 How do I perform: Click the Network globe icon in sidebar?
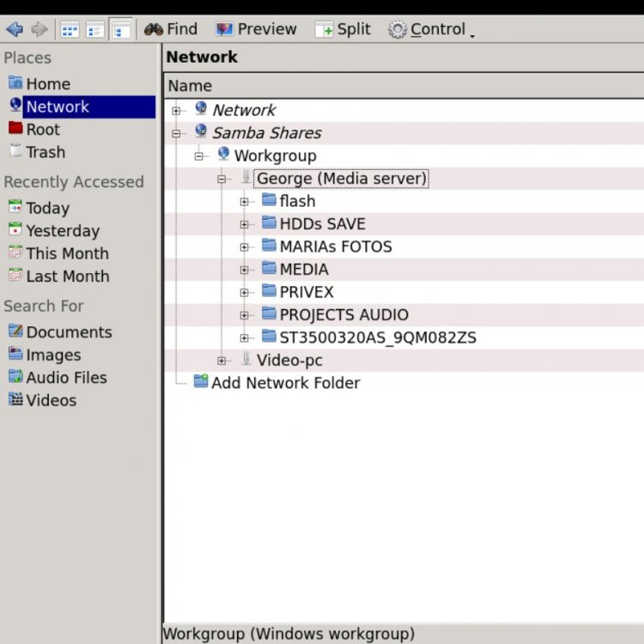[x=15, y=105]
